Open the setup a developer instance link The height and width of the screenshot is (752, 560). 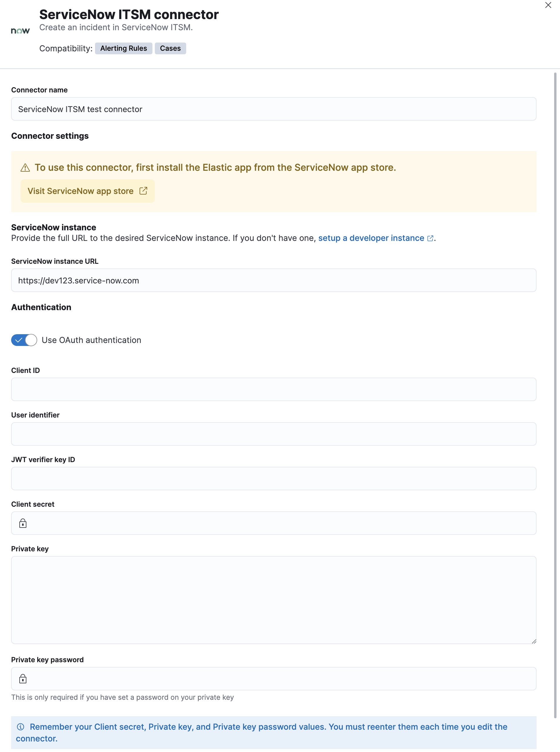click(x=371, y=238)
